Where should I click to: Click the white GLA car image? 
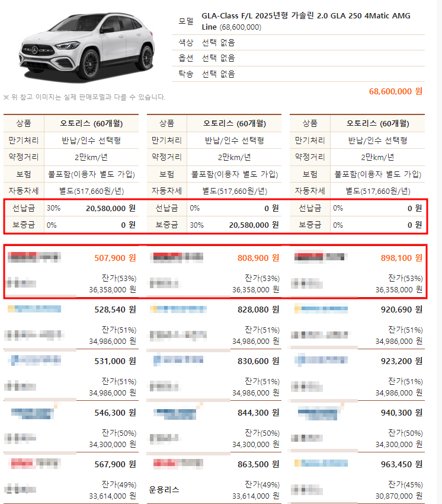pos(87,47)
